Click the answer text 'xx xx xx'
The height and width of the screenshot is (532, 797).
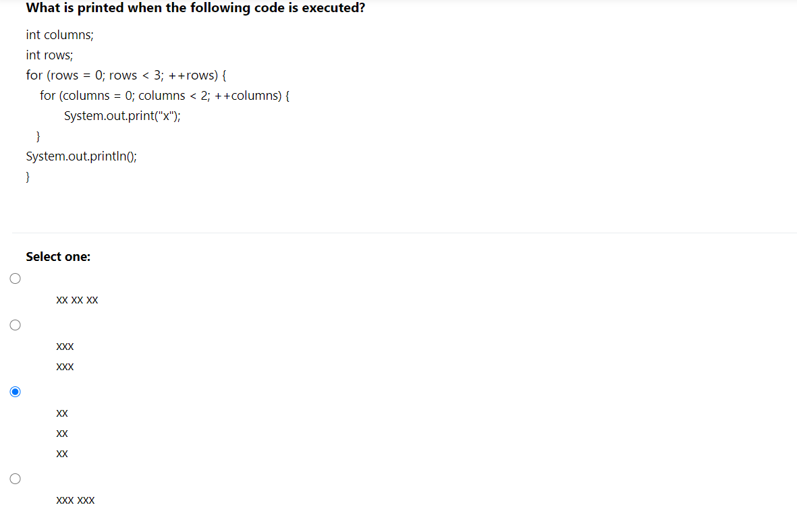pyautogui.click(x=77, y=299)
